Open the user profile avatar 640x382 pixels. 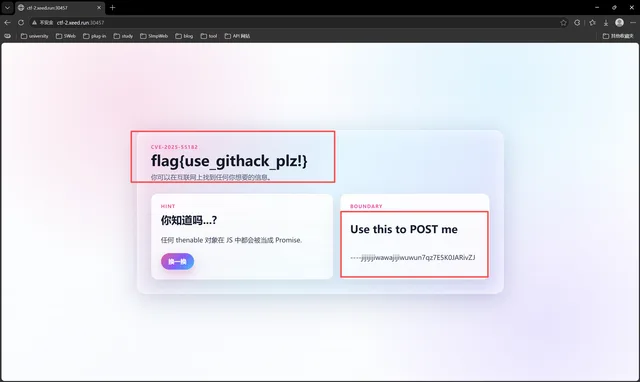point(619,22)
